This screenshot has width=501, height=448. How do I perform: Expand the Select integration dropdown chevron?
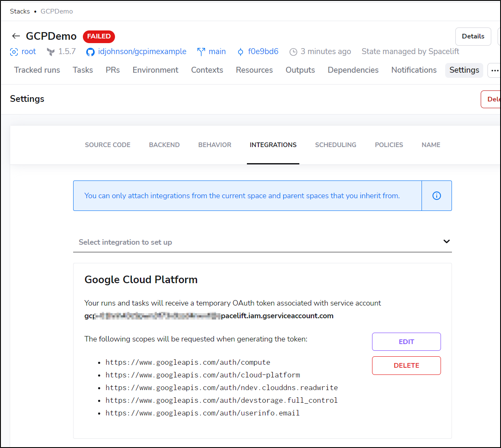[446, 241]
